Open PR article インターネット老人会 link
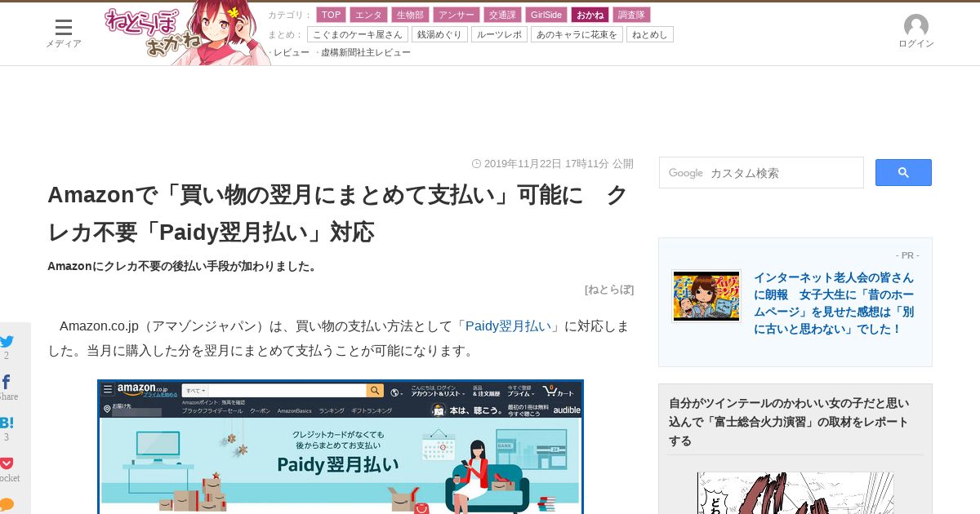The width and height of the screenshot is (980, 514). tap(834, 303)
